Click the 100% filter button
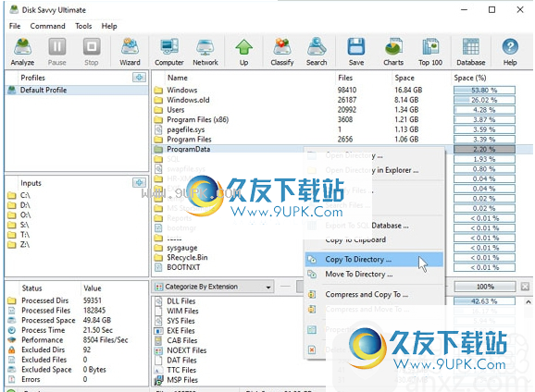Image resolution: width=535 pixels, height=392 pixels. 485,287
